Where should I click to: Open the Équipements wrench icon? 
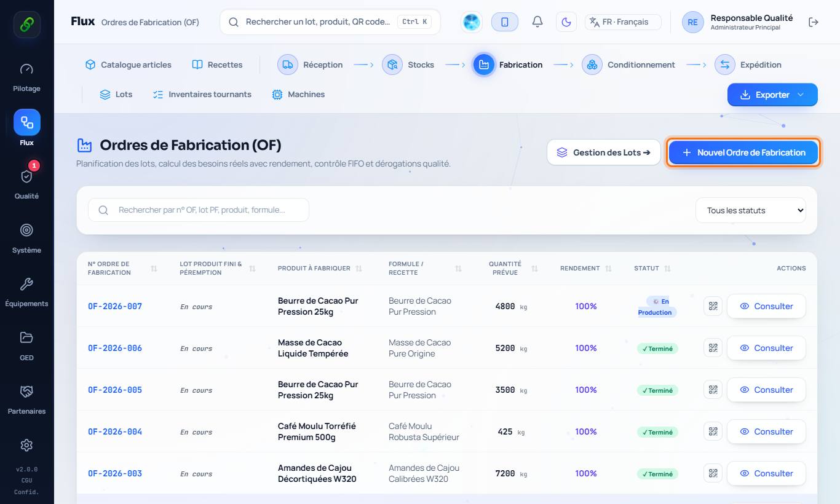click(x=26, y=291)
